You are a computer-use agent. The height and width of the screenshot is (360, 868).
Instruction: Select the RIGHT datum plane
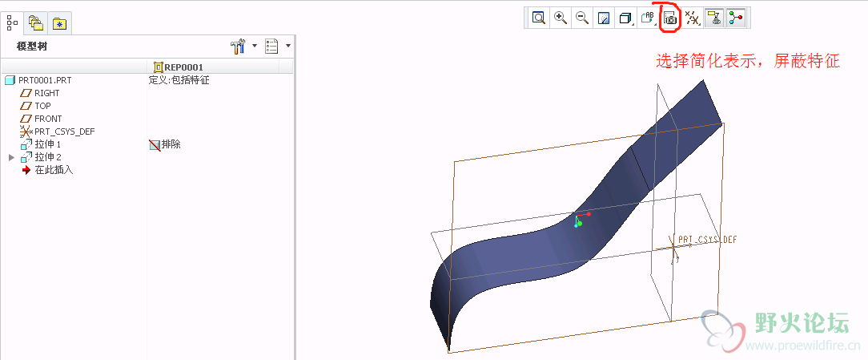pos(47,93)
